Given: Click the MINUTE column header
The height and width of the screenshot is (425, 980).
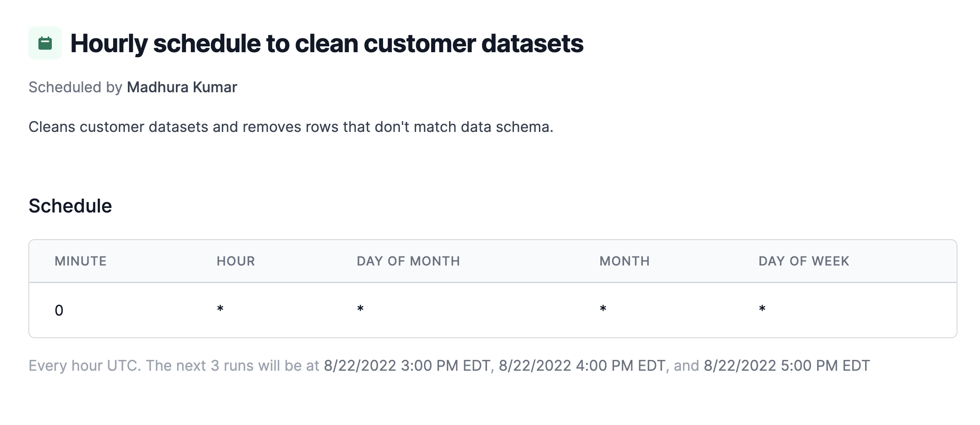Looking at the screenshot, I should [81, 261].
